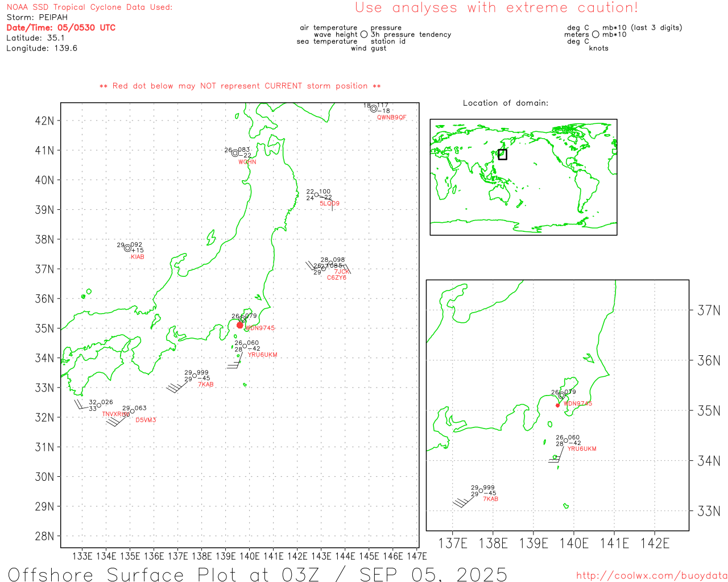Click station circle showing 32 and 026
728x582 pixels.
pyautogui.click(x=99, y=405)
